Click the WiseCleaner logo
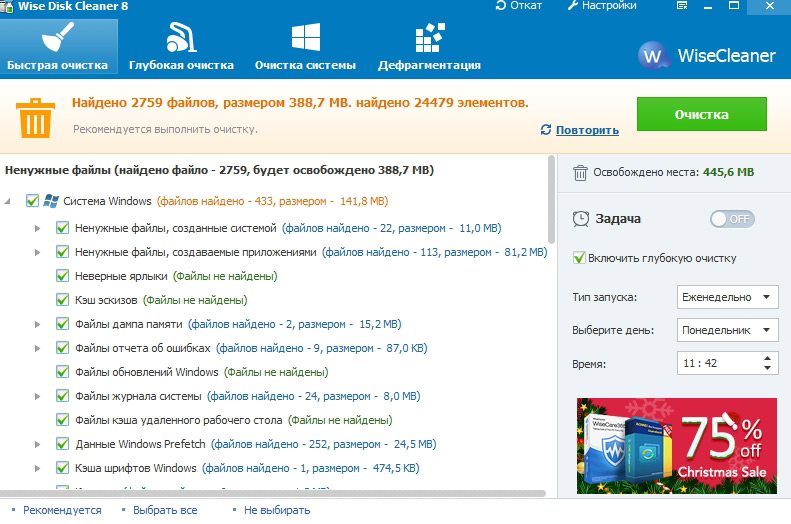 click(x=706, y=55)
